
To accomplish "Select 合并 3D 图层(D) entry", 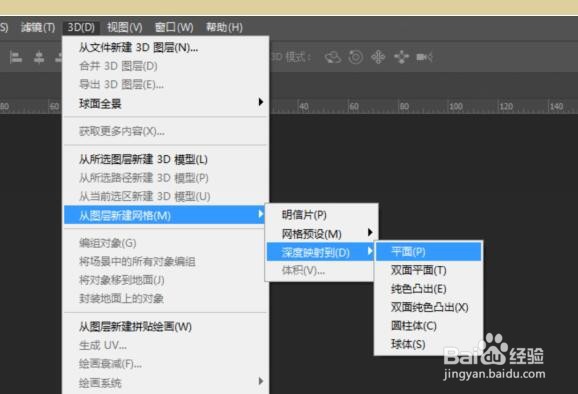I will pos(166,66).
